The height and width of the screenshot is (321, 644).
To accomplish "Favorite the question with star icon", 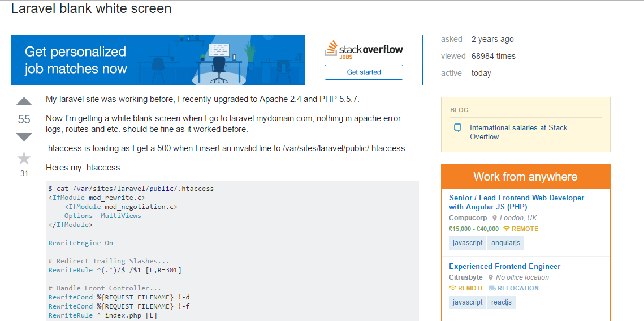I will pos(24,159).
